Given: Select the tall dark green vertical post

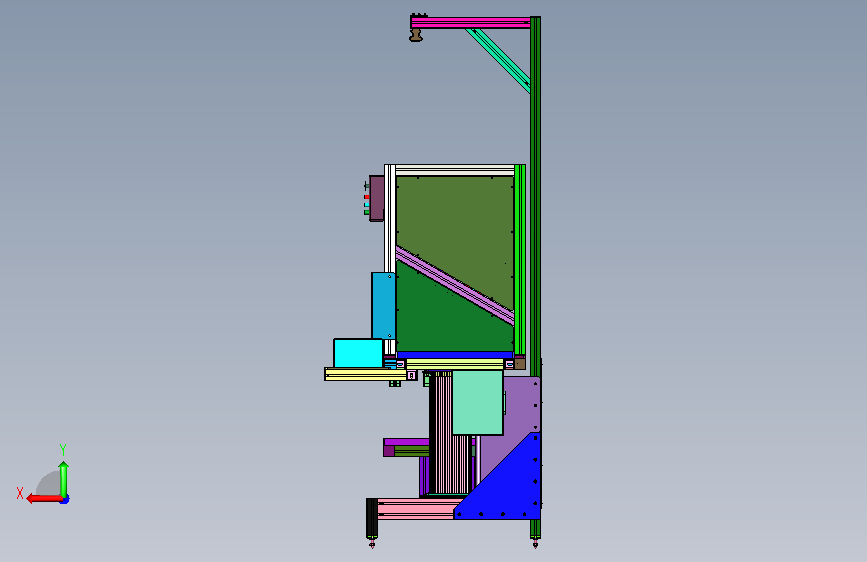Looking at the screenshot, I should 535,221.
